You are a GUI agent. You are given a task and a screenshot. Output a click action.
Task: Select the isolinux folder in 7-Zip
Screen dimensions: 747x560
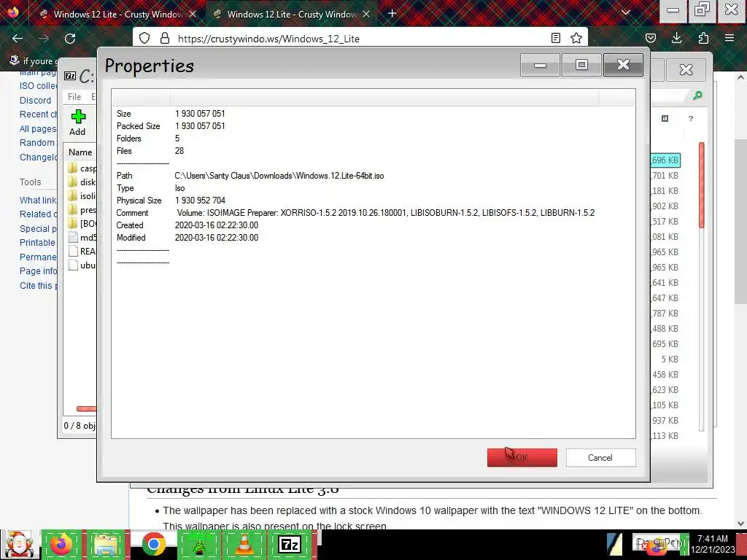[x=82, y=195]
